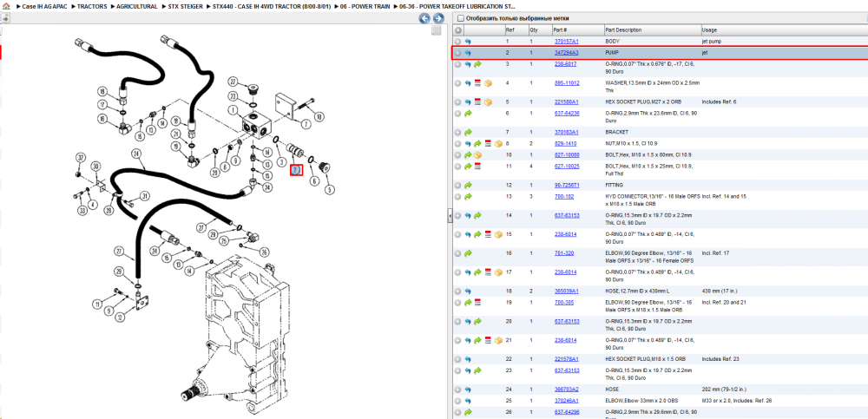Screen dimensions: 868x419
Task: Click box package icon in Ref 4 row
Action: pos(488,83)
